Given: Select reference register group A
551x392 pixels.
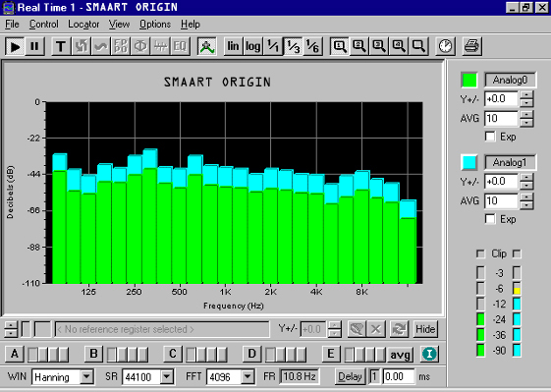Looking at the screenshot, I should [x=15, y=354].
